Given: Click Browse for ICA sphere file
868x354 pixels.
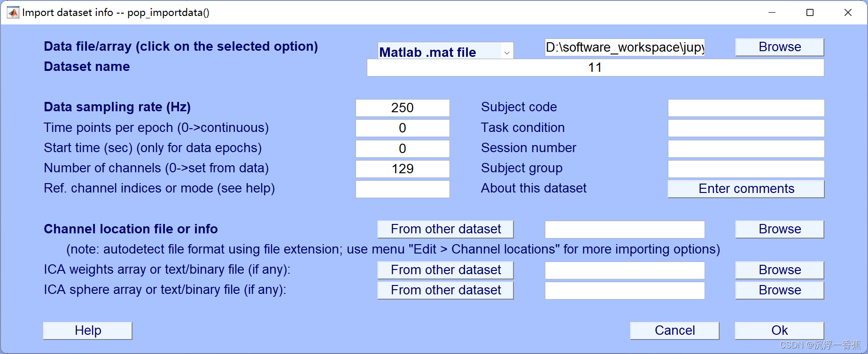Looking at the screenshot, I should (x=779, y=290).
